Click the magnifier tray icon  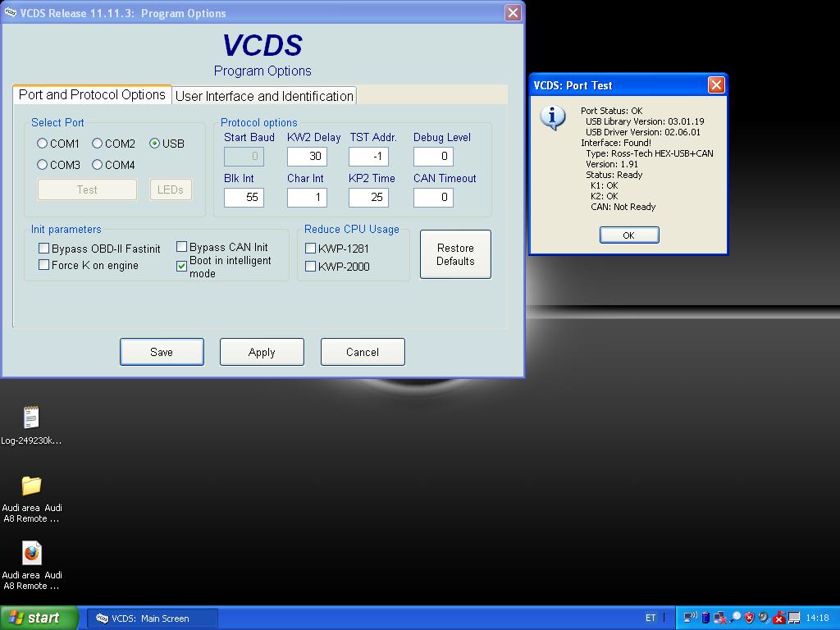[x=735, y=618]
